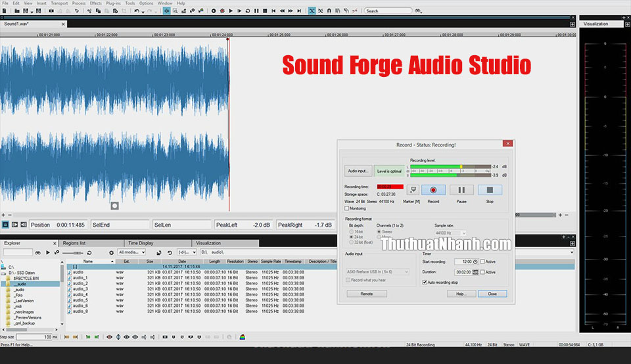The height and width of the screenshot is (364, 631).
Task: Click the rainbow spectrum icon in bottom toolbar
Action: 243,337
